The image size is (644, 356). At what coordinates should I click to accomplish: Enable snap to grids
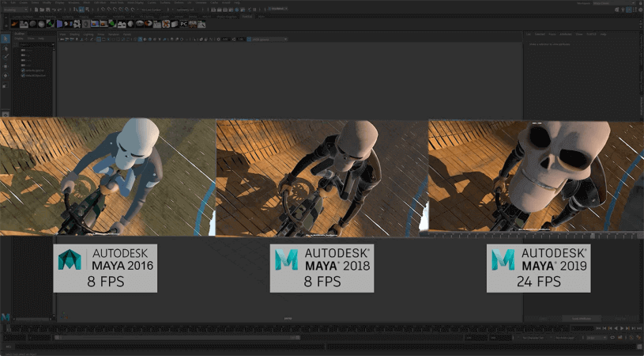pyautogui.click(x=103, y=9)
